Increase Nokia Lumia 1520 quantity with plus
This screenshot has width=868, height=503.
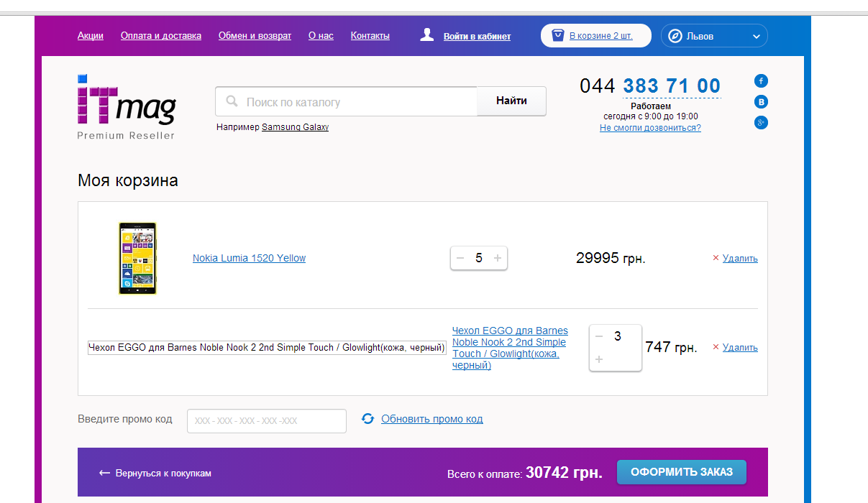[x=497, y=258]
